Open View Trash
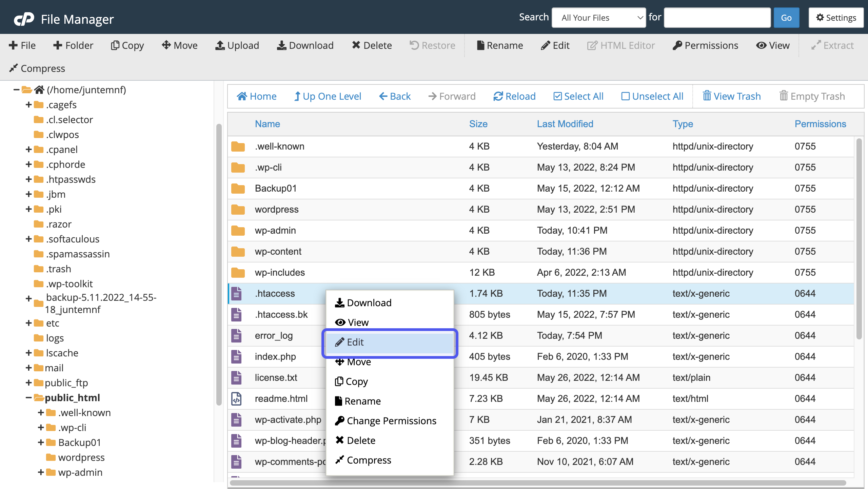Viewport: 868px width, 489px height. [732, 96]
